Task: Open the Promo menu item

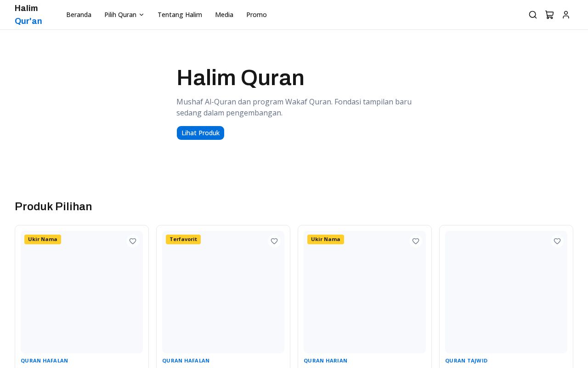Action: pyautogui.click(x=256, y=15)
